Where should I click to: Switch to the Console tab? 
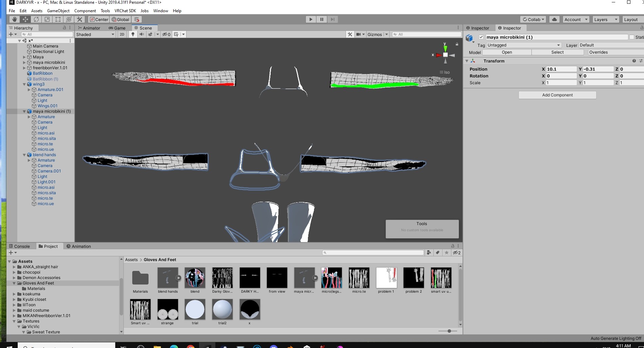tap(20, 246)
